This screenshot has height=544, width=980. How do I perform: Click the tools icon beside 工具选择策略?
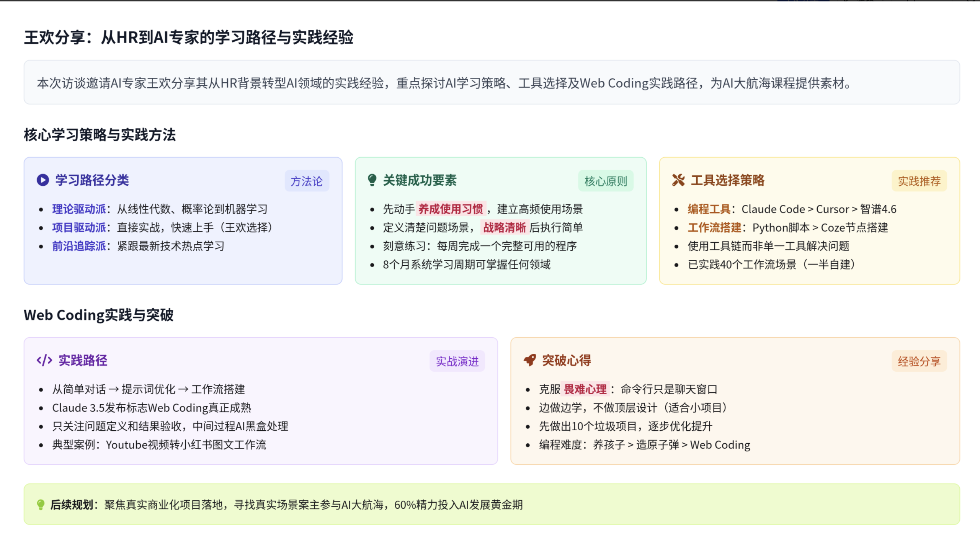coord(678,180)
